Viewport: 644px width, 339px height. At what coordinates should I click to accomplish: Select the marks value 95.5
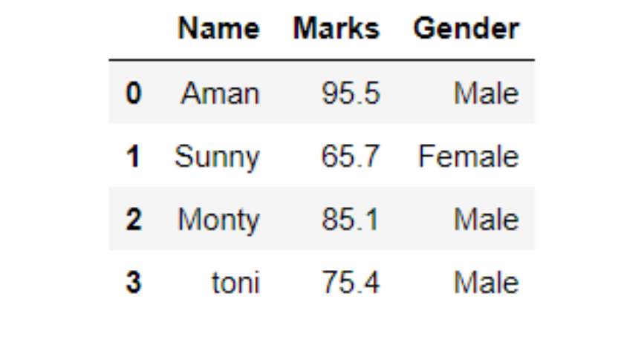coord(351,93)
